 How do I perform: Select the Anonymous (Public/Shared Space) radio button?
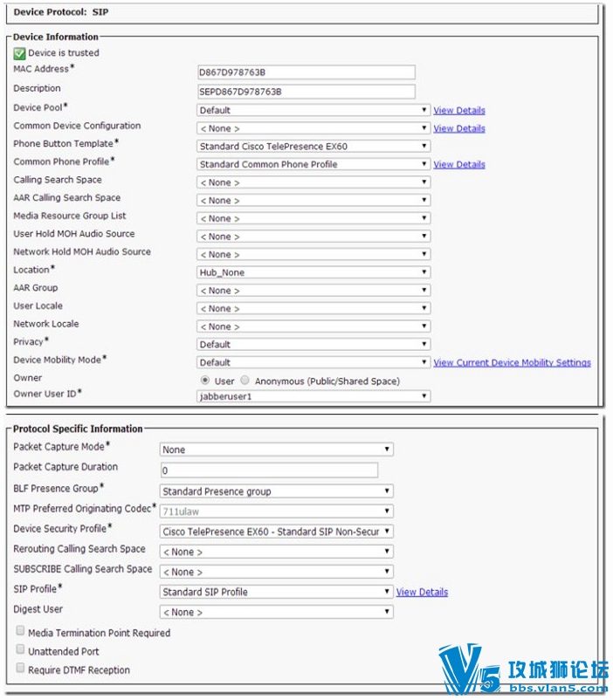pos(245,381)
